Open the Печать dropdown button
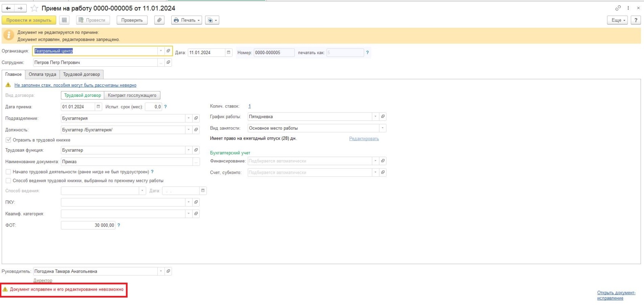 point(187,20)
